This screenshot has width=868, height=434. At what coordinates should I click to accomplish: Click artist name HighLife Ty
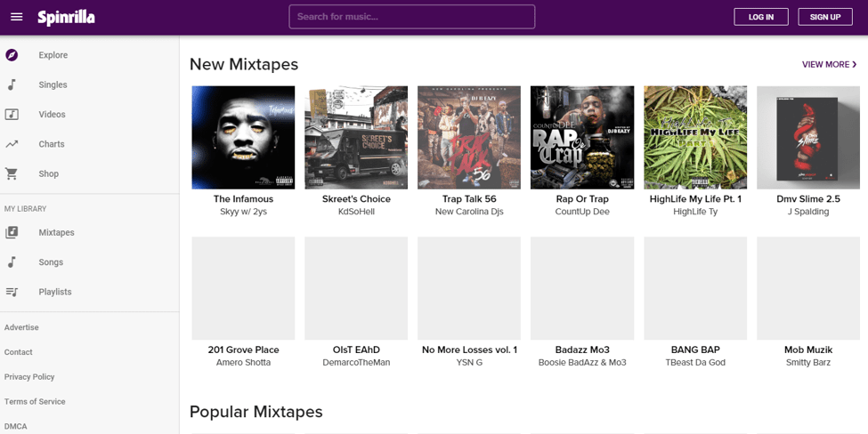695,212
